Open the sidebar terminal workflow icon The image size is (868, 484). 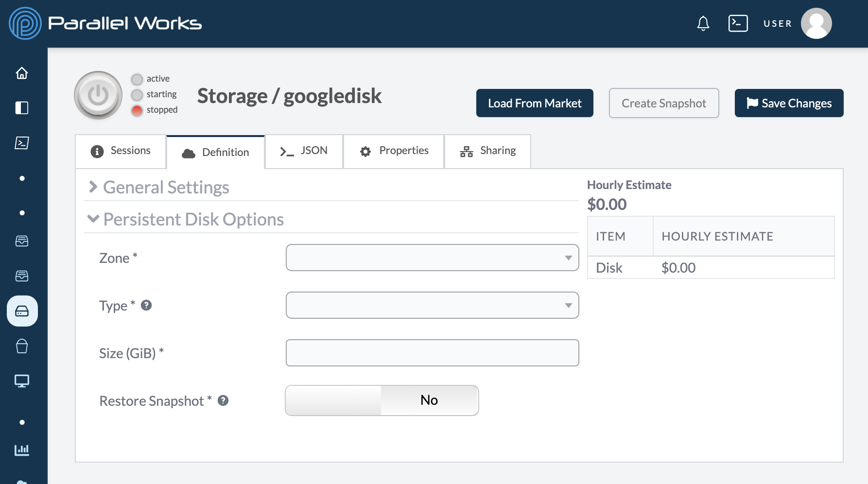[x=22, y=143]
